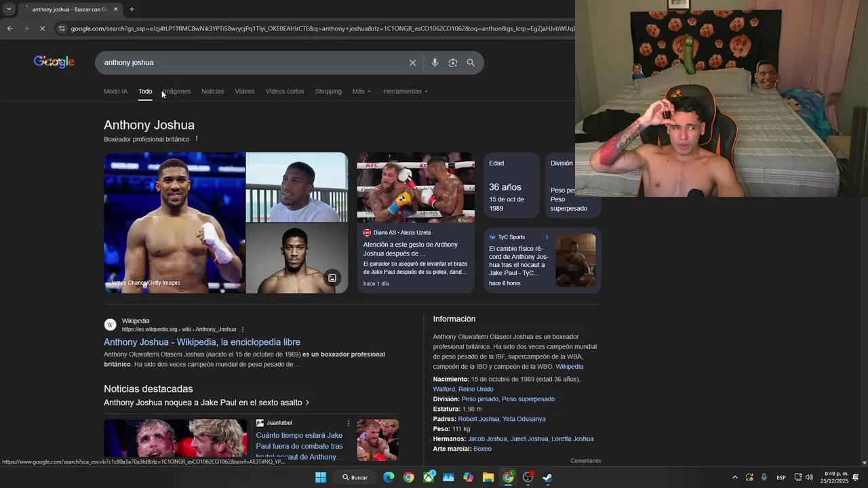Image resolution: width=868 pixels, height=488 pixels.
Task: Open the clock and date in taskbar
Action: (834, 477)
